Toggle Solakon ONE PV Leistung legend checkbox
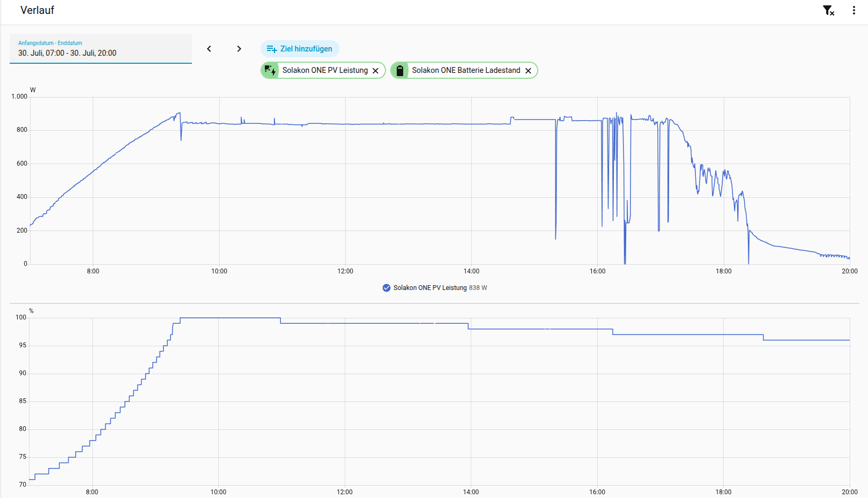868x498 pixels. pos(387,288)
